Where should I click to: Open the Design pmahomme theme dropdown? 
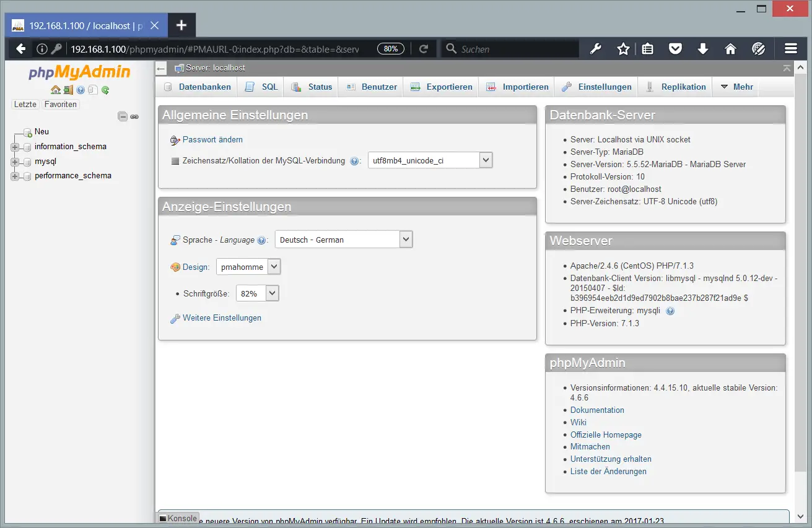click(248, 267)
